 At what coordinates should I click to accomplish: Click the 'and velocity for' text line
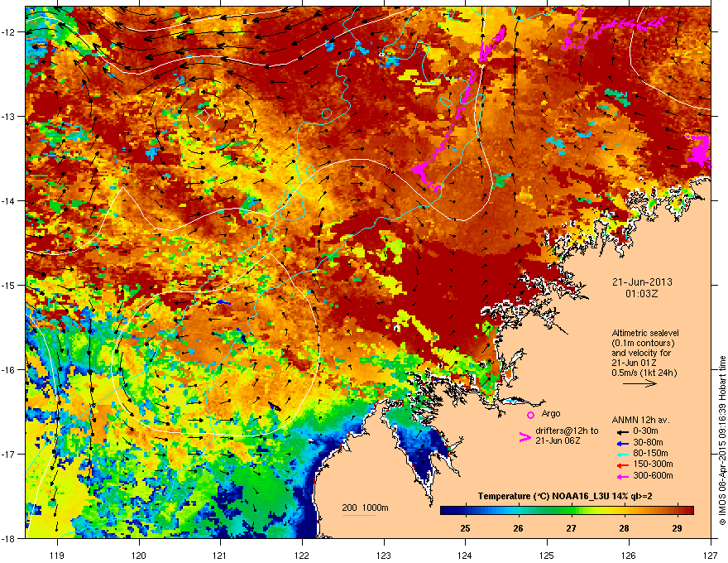641,353
